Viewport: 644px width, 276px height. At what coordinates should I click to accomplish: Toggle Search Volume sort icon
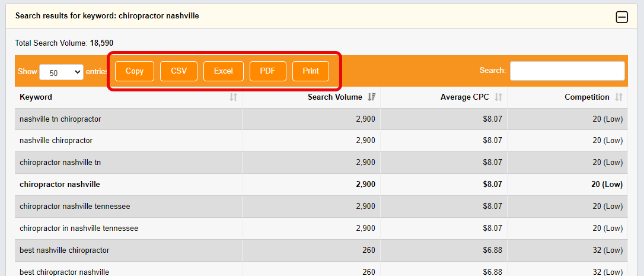coord(371,97)
